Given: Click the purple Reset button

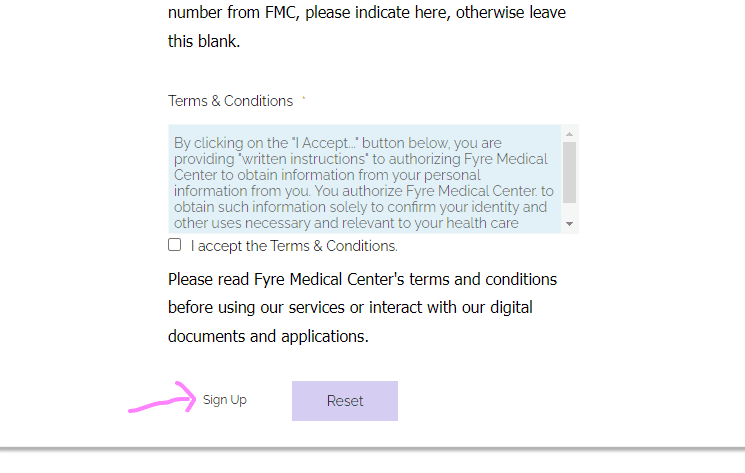Looking at the screenshot, I should (345, 401).
